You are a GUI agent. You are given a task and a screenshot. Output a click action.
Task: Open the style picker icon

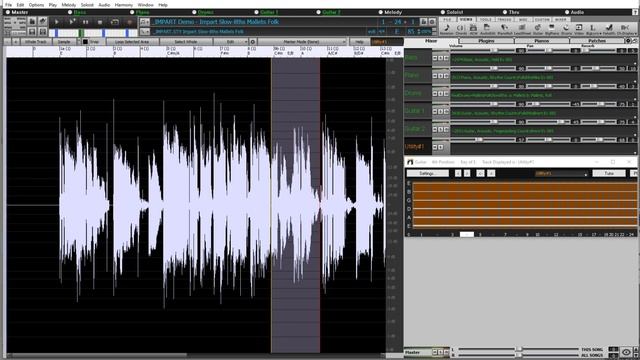pyautogui.click(x=145, y=31)
